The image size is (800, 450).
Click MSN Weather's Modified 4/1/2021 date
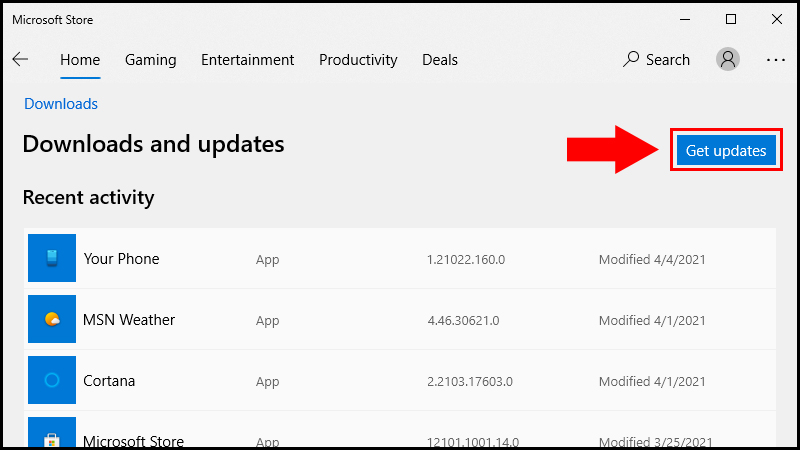652,321
